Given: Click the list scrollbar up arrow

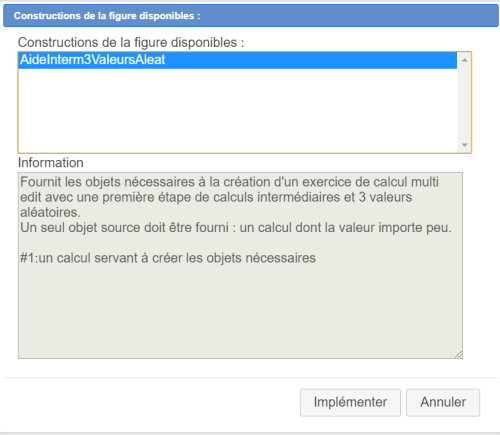Looking at the screenshot, I should coord(464,60).
